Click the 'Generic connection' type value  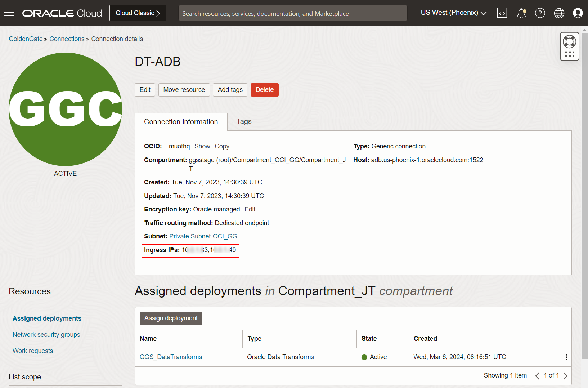coord(399,146)
